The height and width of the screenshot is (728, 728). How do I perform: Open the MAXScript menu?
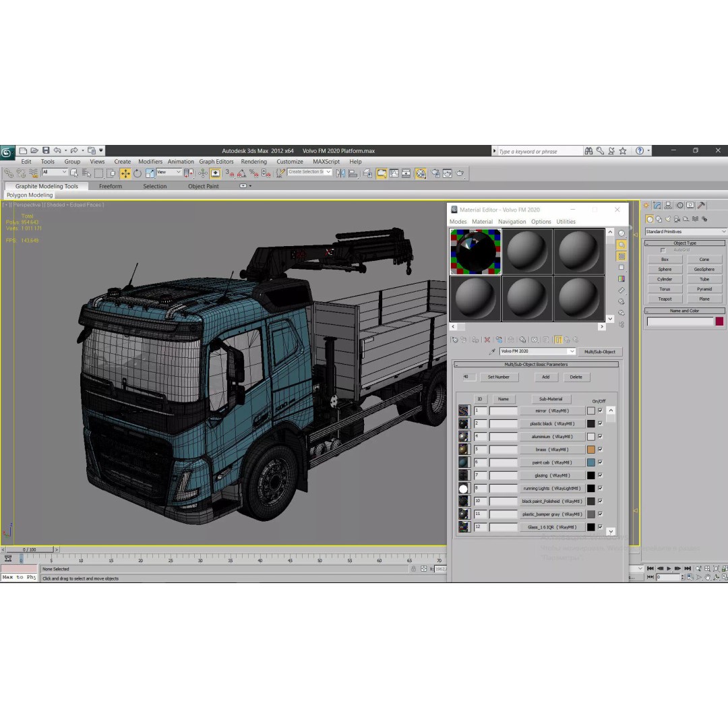pyautogui.click(x=326, y=162)
